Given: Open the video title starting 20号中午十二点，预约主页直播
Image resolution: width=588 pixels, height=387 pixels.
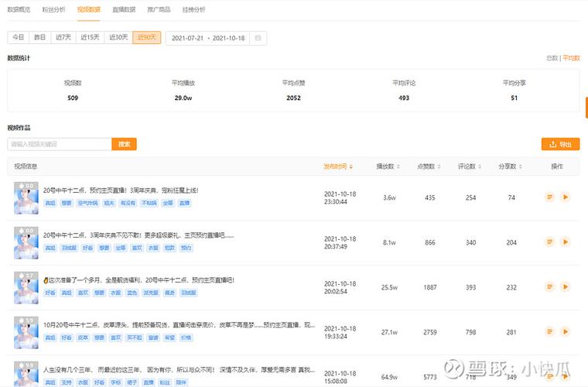Looking at the screenshot, I should (121, 190).
